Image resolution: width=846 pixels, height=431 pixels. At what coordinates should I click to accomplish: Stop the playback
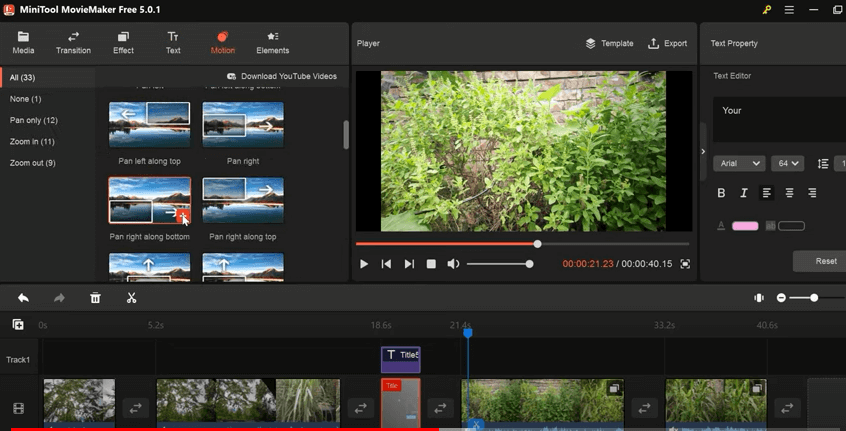point(431,264)
